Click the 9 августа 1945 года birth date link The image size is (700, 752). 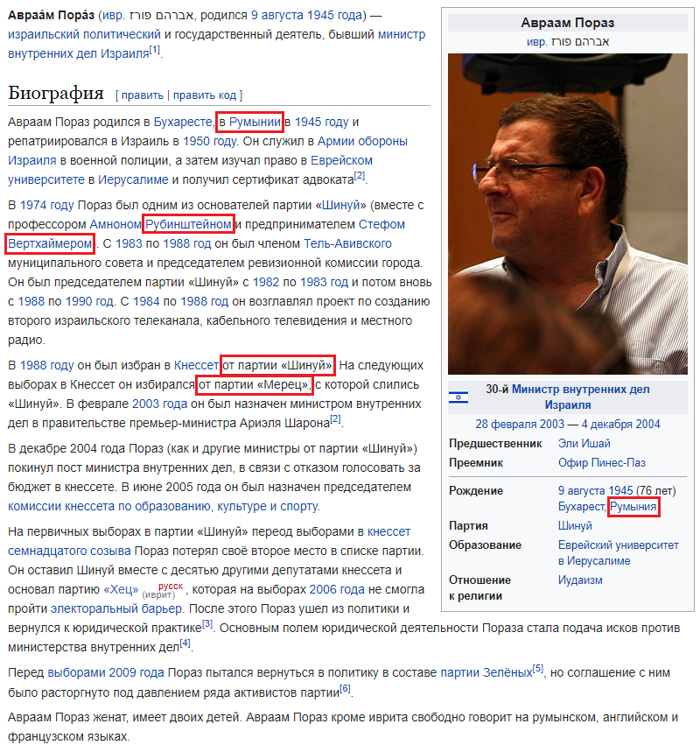pyautogui.click(x=306, y=15)
